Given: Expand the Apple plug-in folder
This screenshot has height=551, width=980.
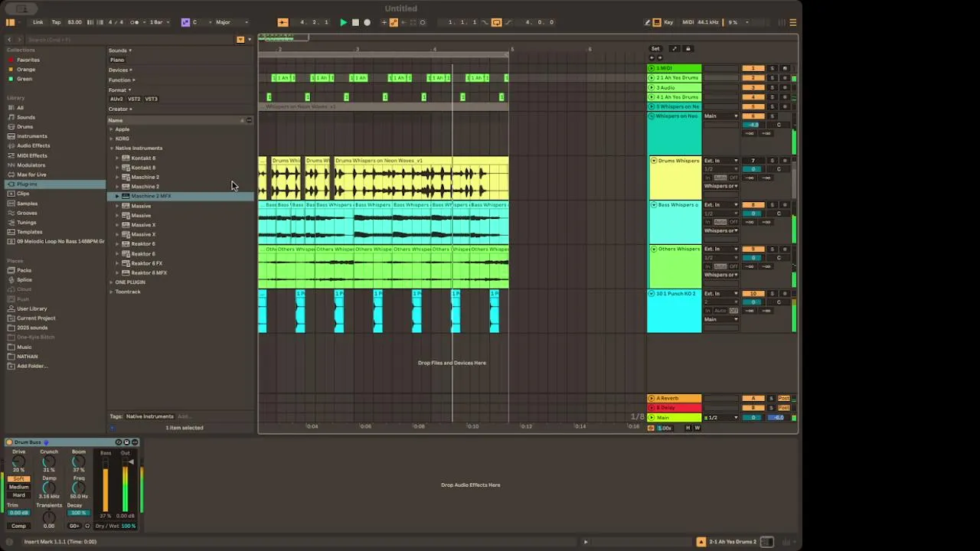Looking at the screenshot, I should [111, 129].
